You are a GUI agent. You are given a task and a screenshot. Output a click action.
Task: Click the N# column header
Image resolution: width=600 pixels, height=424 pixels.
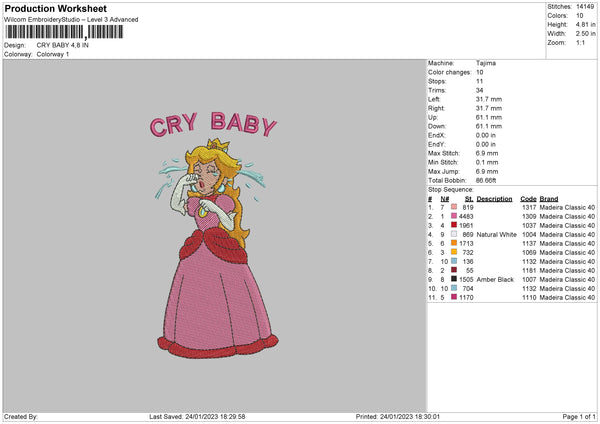[x=445, y=199]
